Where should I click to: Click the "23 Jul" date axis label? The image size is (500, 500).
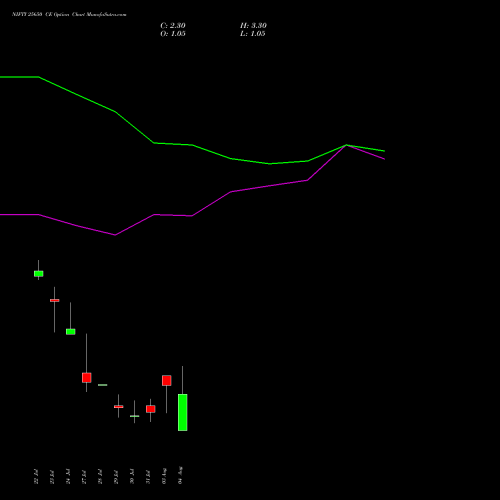pyautogui.click(x=52, y=476)
